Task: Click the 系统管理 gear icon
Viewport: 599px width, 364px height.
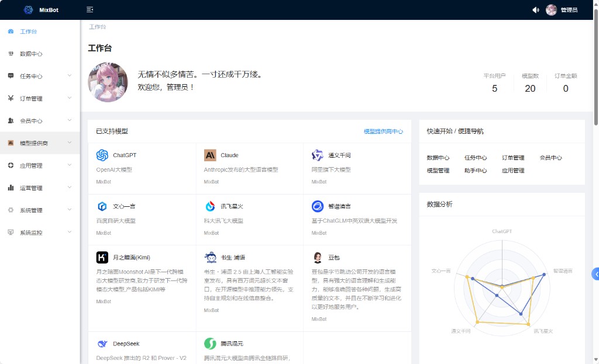Action: click(11, 210)
